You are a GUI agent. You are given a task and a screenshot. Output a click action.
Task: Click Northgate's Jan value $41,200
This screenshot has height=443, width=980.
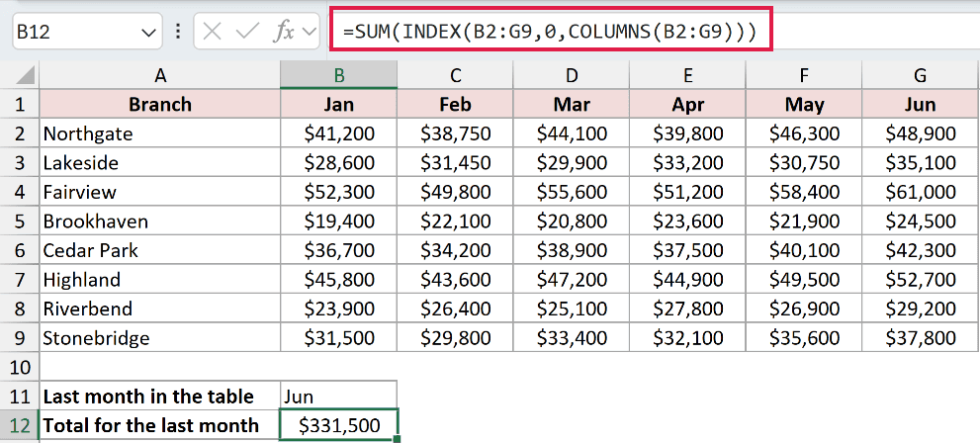(x=339, y=133)
